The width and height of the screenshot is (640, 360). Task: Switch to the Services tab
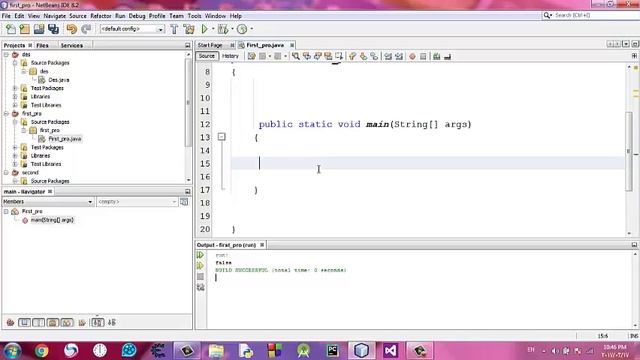pos(72,45)
